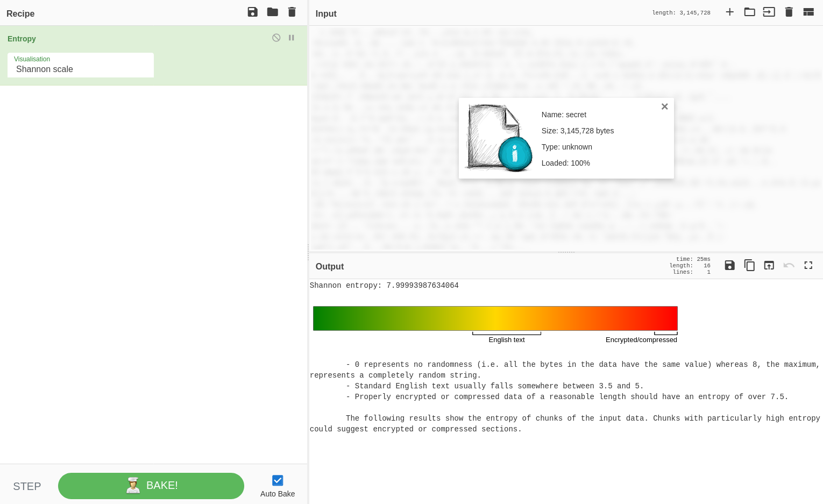Save the current recipe
Viewport: 823px width, 504px height.
click(x=252, y=12)
